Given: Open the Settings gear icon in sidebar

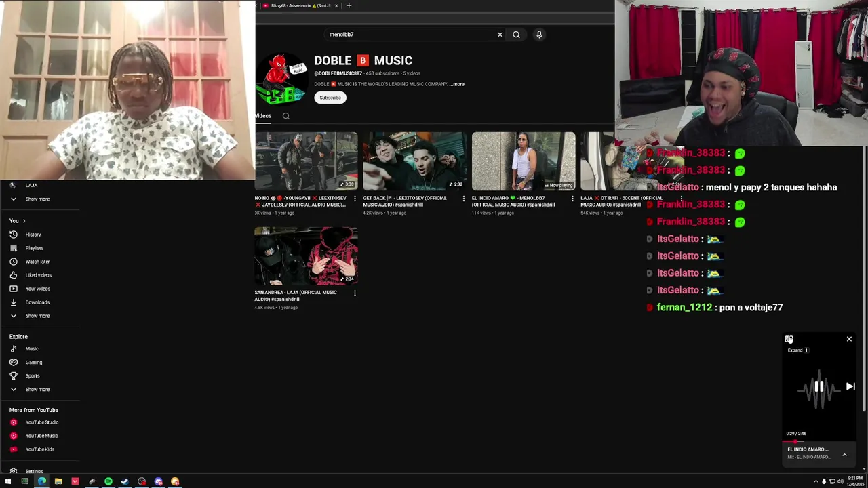Looking at the screenshot, I should pyautogui.click(x=13, y=471).
